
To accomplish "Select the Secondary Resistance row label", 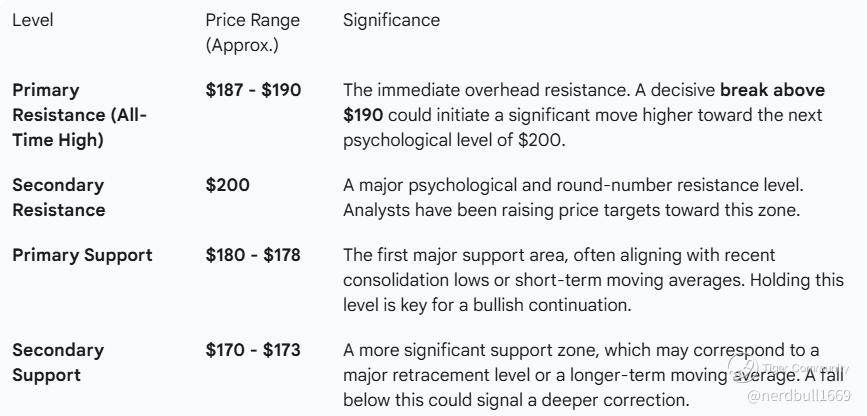I will (x=58, y=197).
